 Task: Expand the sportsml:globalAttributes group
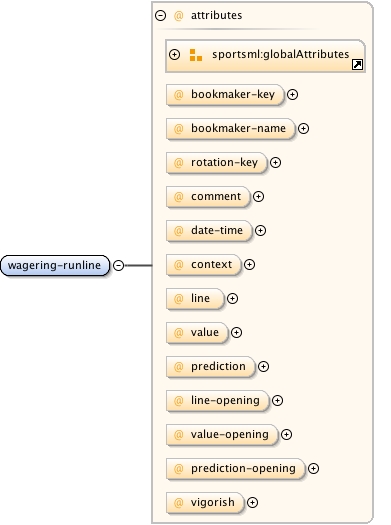click(174, 55)
